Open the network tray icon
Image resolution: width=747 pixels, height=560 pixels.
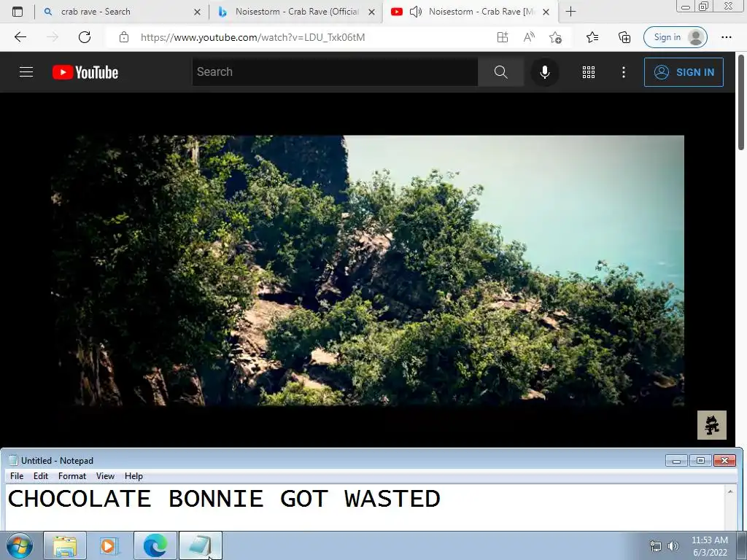(x=656, y=546)
